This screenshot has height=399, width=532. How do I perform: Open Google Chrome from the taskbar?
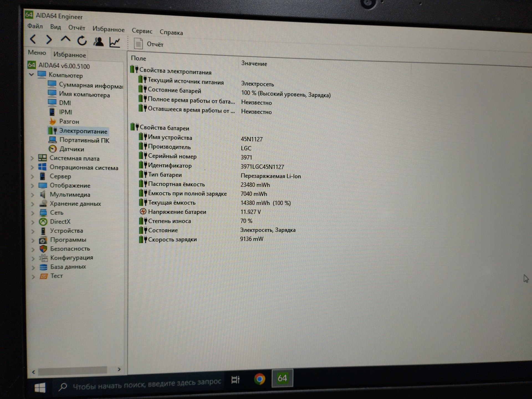(x=260, y=379)
